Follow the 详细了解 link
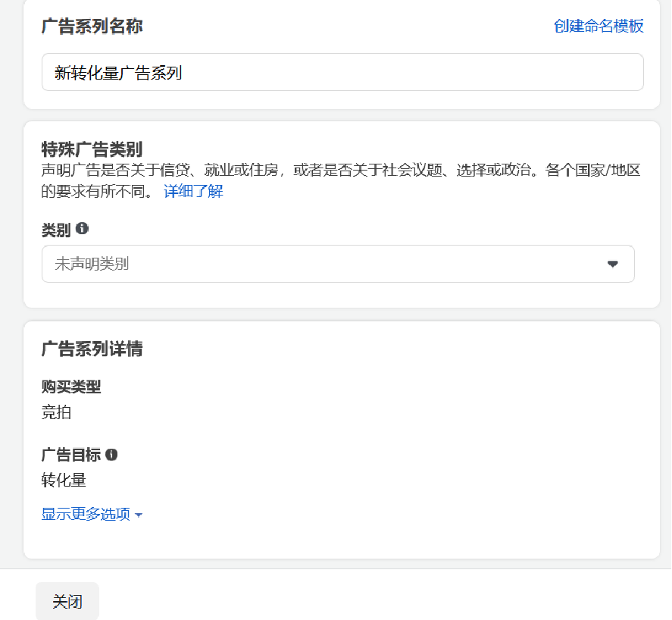This screenshot has width=672, height=620. tap(193, 191)
